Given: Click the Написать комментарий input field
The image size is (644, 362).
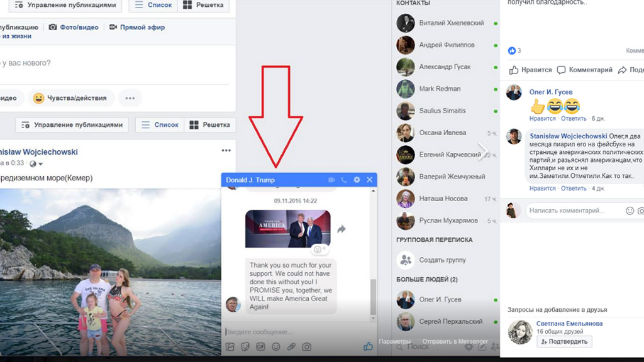Looking at the screenshot, I should click(572, 211).
